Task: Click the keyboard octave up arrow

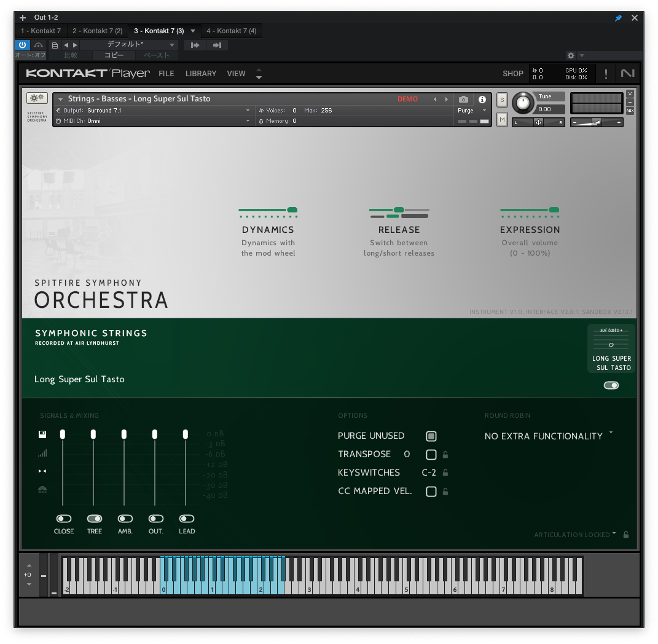Action: pos(29,565)
